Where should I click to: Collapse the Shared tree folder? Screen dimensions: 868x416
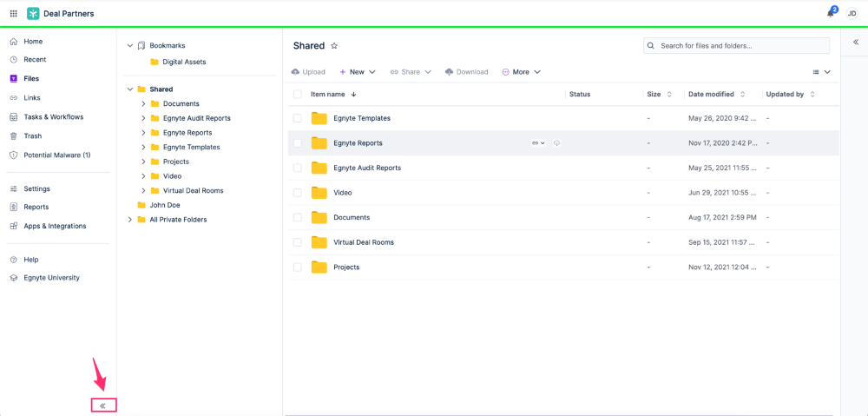click(130, 89)
